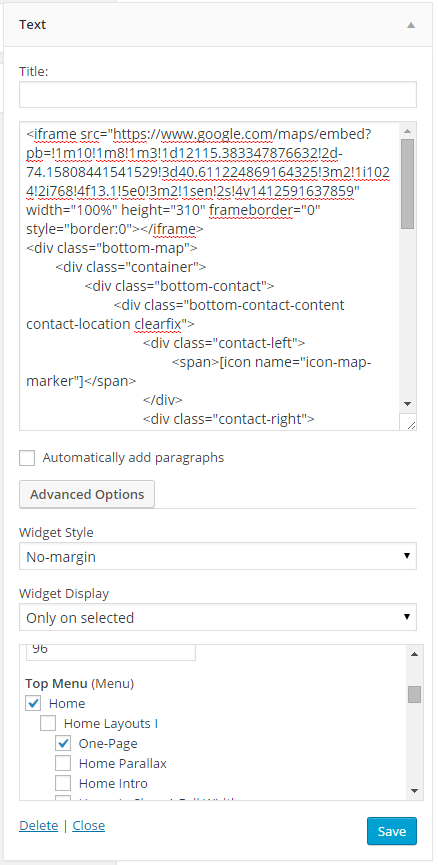This screenshot has height=865, width=438.
Task: Click the Widget Style label
Action: [56, 532]
